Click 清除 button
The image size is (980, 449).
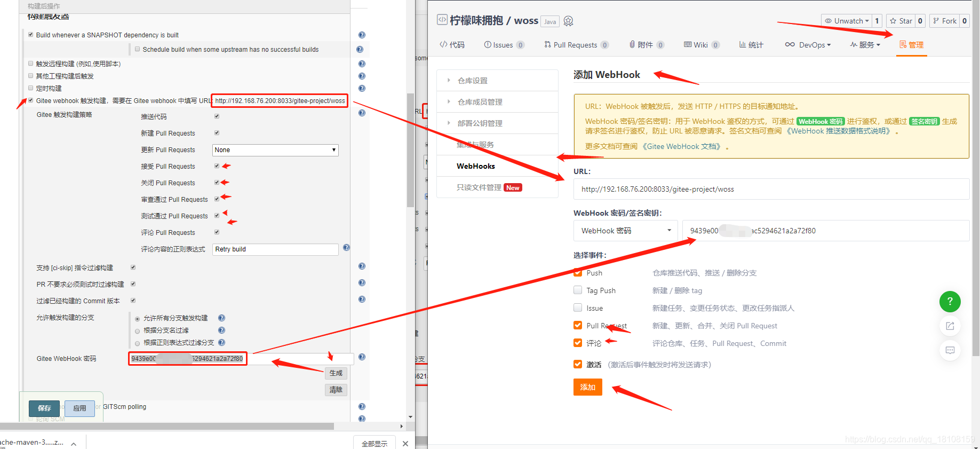tap(336, 390)
